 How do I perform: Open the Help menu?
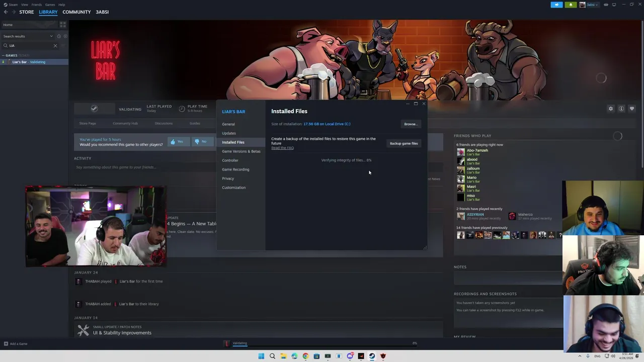click(x=61, y=5)
